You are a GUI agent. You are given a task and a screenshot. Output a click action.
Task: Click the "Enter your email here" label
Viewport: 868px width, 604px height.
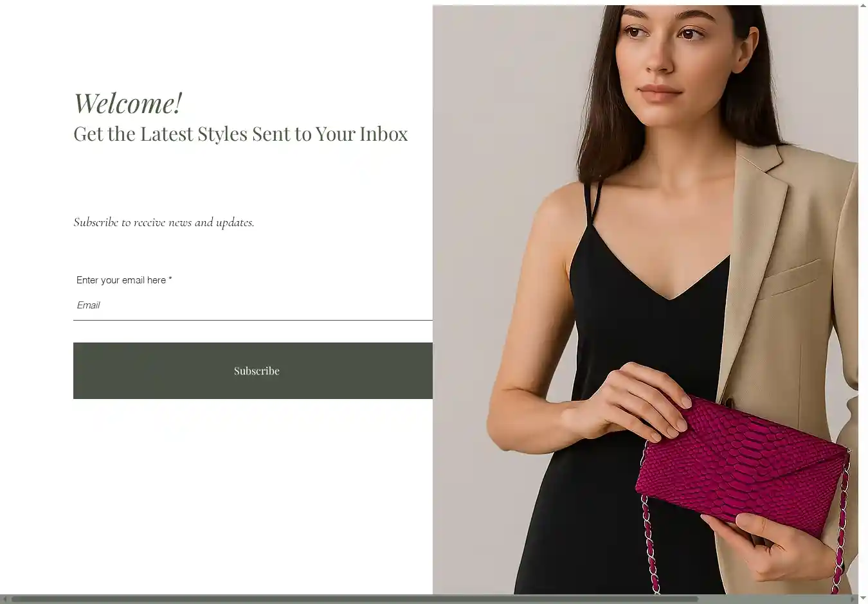tap(124, 280)
